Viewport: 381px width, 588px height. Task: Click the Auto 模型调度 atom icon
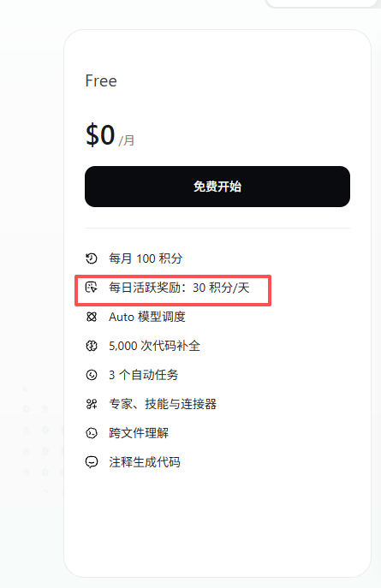coord(91,317)
